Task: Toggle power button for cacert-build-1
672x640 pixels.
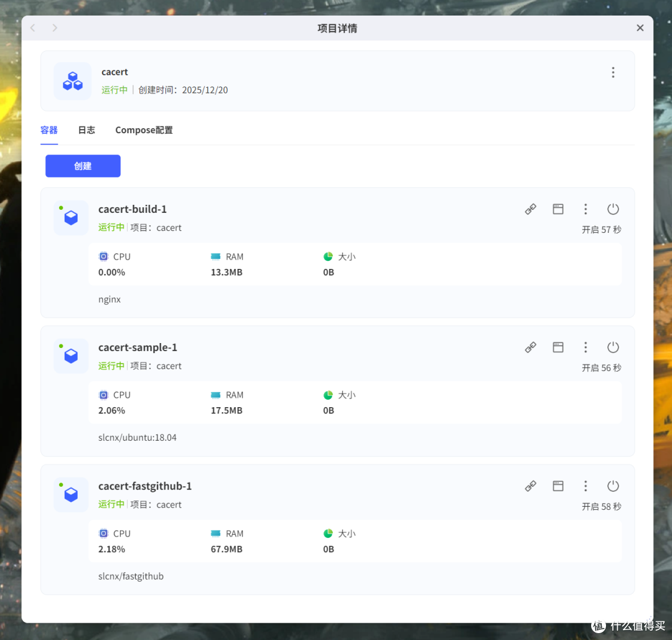Action: 613,209
